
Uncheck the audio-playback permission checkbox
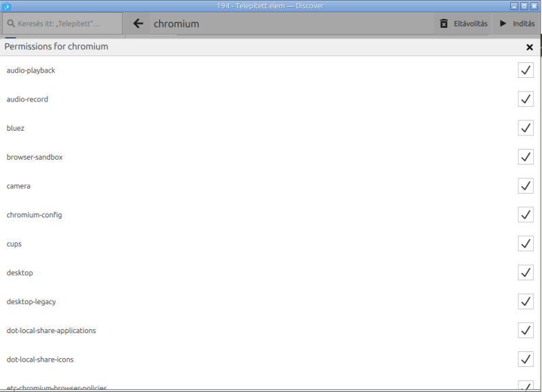coord(526,70)
